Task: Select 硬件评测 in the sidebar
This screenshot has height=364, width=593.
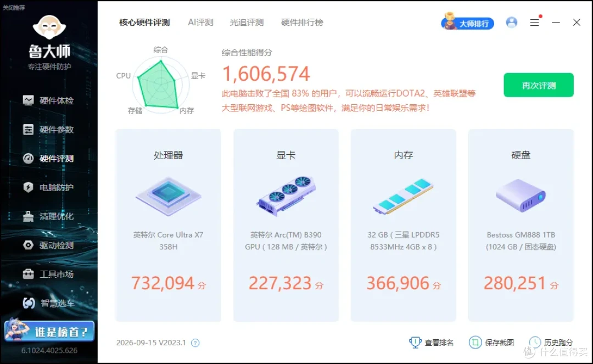Action: [48, 158]
